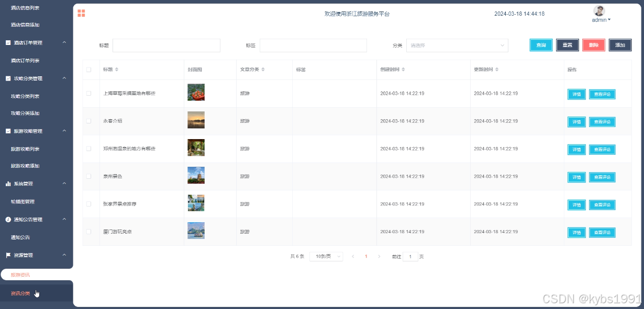Sort table by 标题 column arrows
This screenshot has width=644, height=309.
click(x=117, y=70)
